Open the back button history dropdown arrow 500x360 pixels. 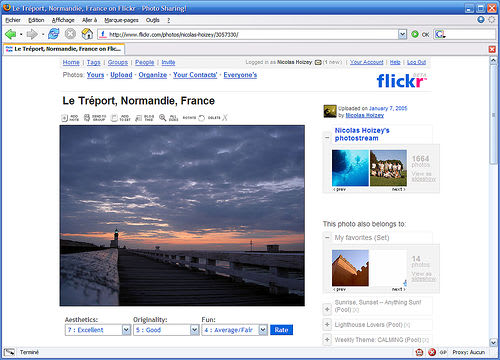(21, 34)
